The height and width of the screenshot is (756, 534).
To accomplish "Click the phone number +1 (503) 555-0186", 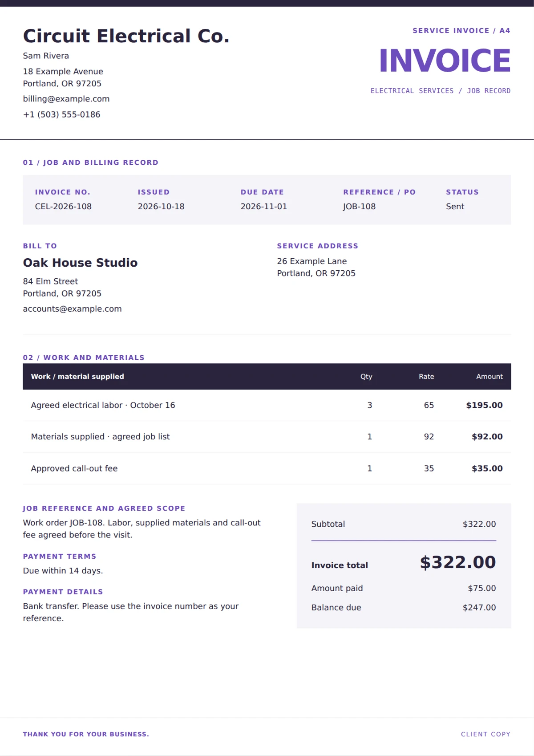I will [62, 114].
